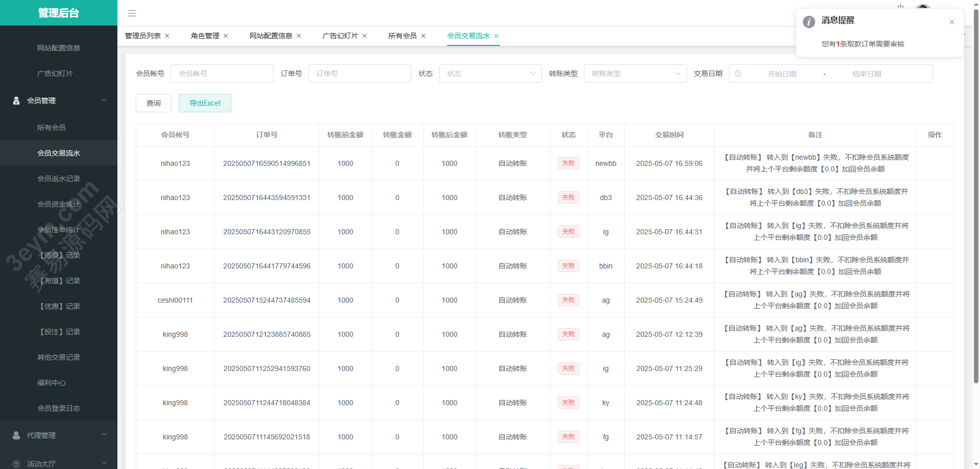Open the 状态 dropdown filter
The height and width of the screenshot is (469, 980).
coord(490,73)
